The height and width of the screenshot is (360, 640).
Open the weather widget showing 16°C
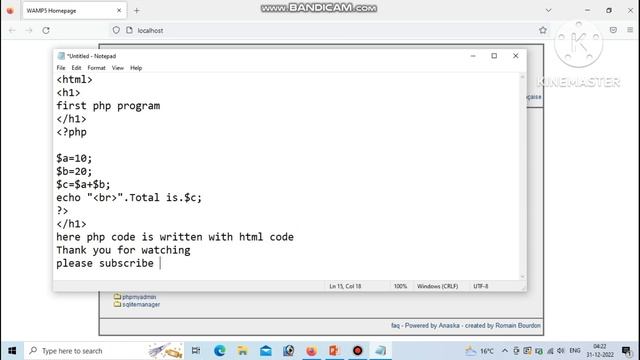480,351
